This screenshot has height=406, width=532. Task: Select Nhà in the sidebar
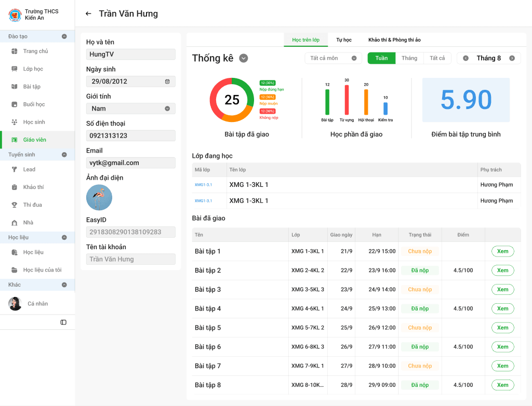pyautogui.click(x=37, y=223)
